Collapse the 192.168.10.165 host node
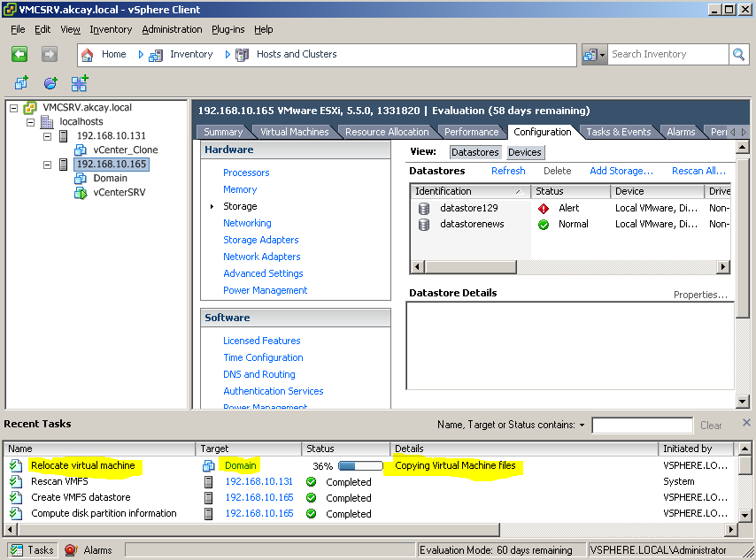756x560 pixels. [47, 165]
